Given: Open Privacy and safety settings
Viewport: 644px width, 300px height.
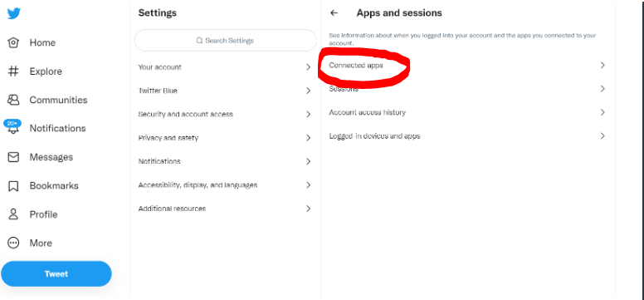Looking at the screenshot, I should coord(225,138).
